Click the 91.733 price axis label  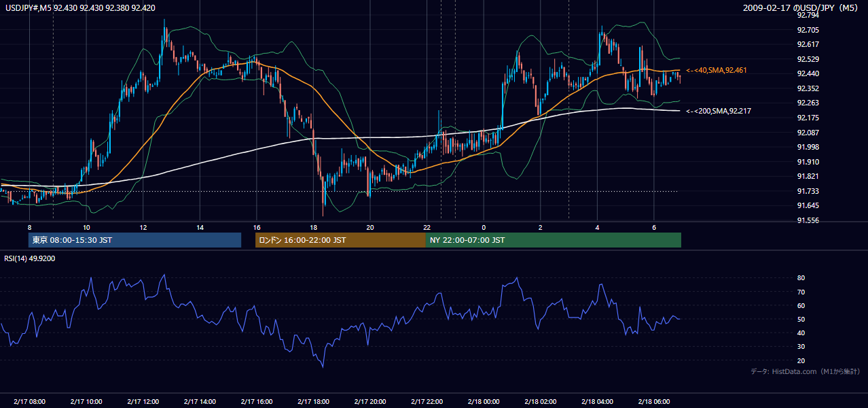pos(808,191)
